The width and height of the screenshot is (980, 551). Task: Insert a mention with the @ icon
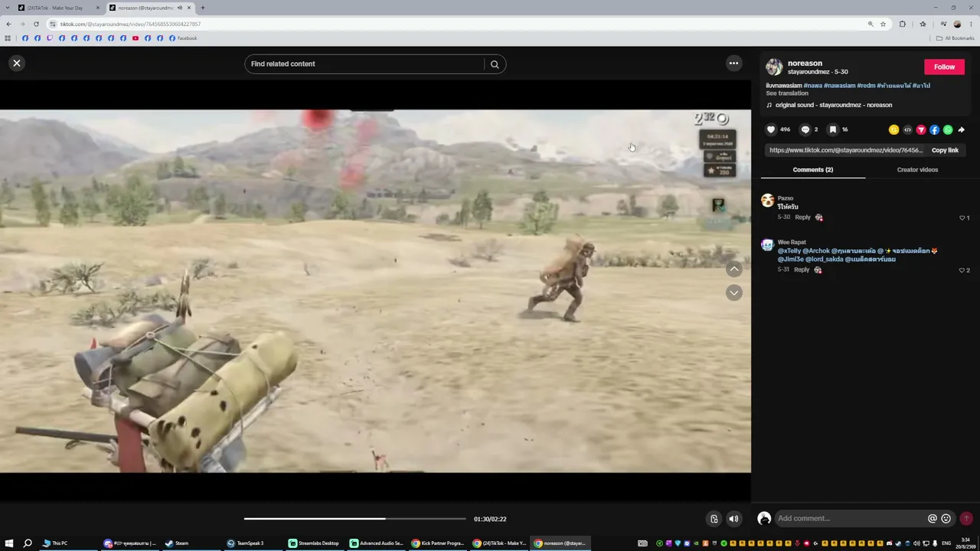(x=933, y=519)
